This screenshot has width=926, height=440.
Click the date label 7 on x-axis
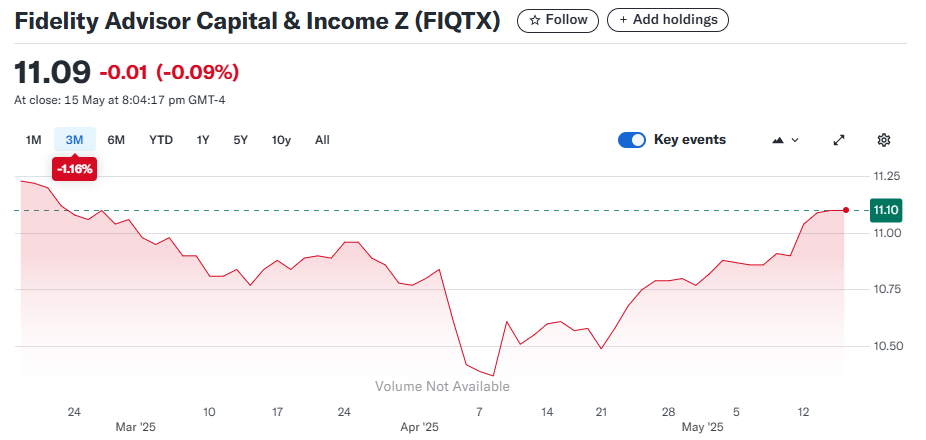click(x=479, y=412)
